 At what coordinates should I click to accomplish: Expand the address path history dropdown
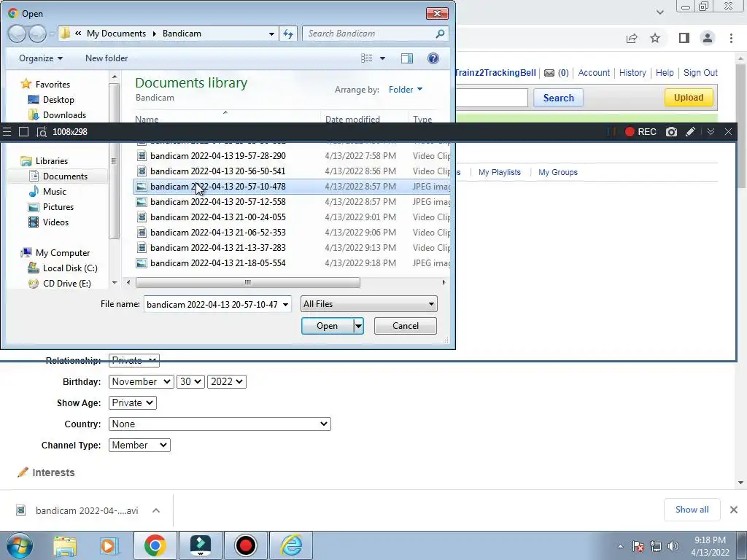(x=271, y=34)
